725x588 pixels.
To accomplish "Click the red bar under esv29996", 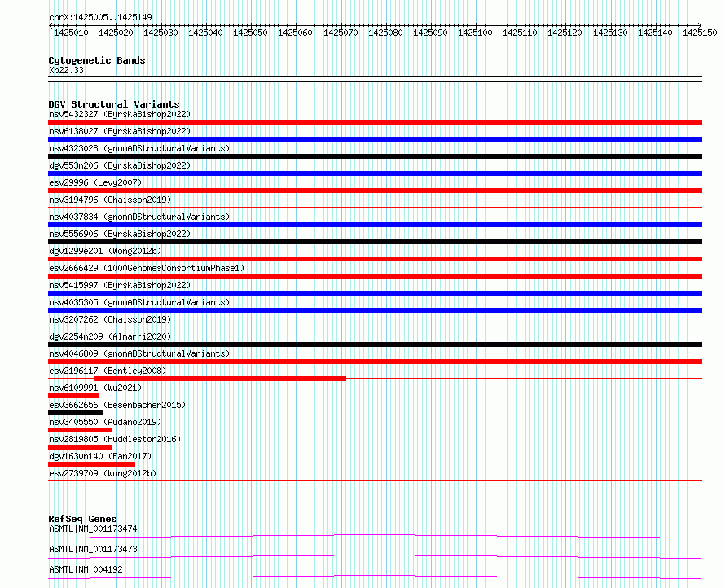I will pos(375,191).
